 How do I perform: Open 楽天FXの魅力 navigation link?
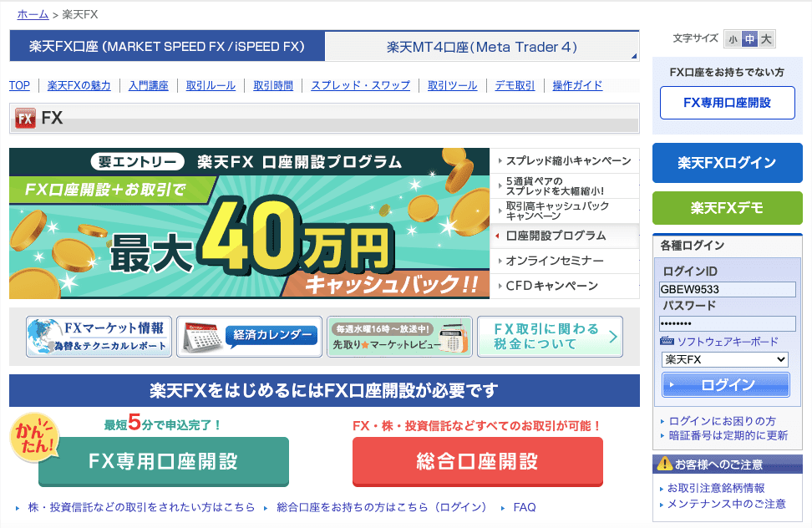79,85
